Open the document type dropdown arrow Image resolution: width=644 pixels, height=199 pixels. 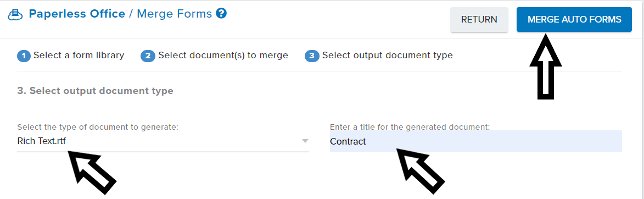[x=305, y=141]
